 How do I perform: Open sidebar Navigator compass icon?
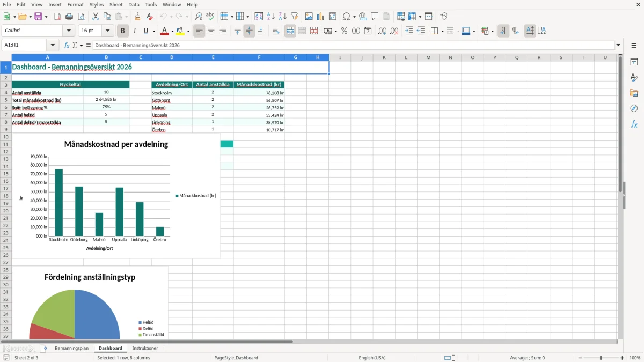[x=634, y=108]
